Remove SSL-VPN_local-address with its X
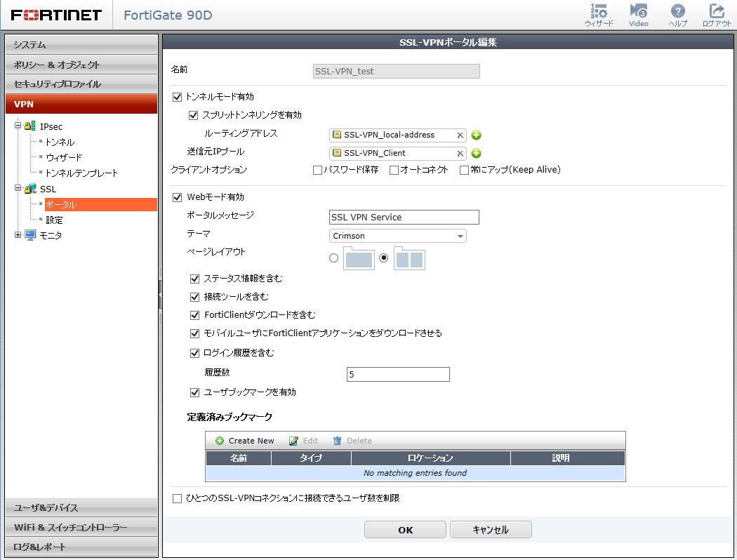The height and width of the screenshot is (560, 737). [460, 135]
